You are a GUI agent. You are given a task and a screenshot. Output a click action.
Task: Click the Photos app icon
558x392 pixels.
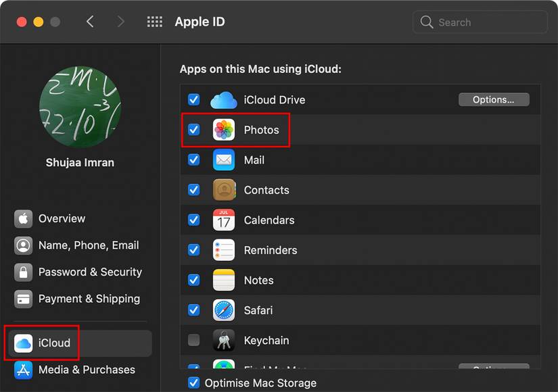(x=223, y=130)
